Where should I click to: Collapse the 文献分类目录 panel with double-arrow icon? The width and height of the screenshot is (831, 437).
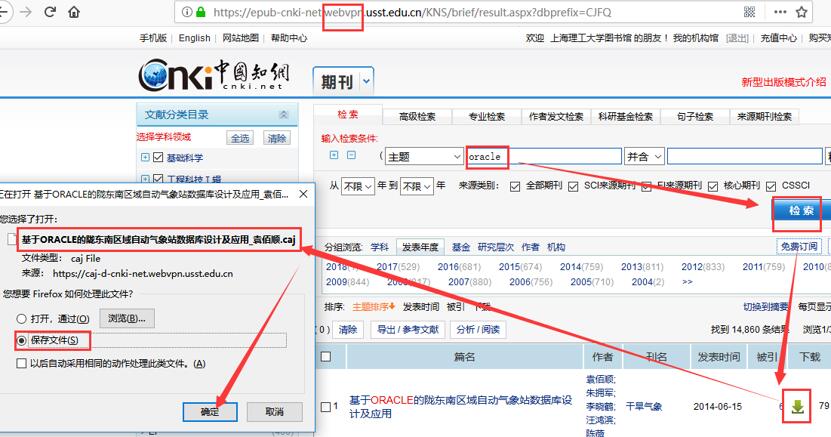[x=283, y=115]
